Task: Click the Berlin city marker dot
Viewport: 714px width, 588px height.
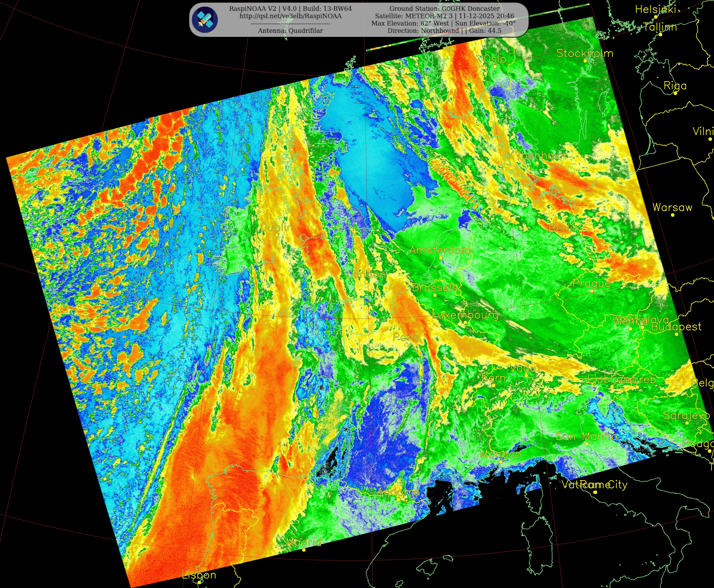Action: pyautogui.click(x=564, y=236)
